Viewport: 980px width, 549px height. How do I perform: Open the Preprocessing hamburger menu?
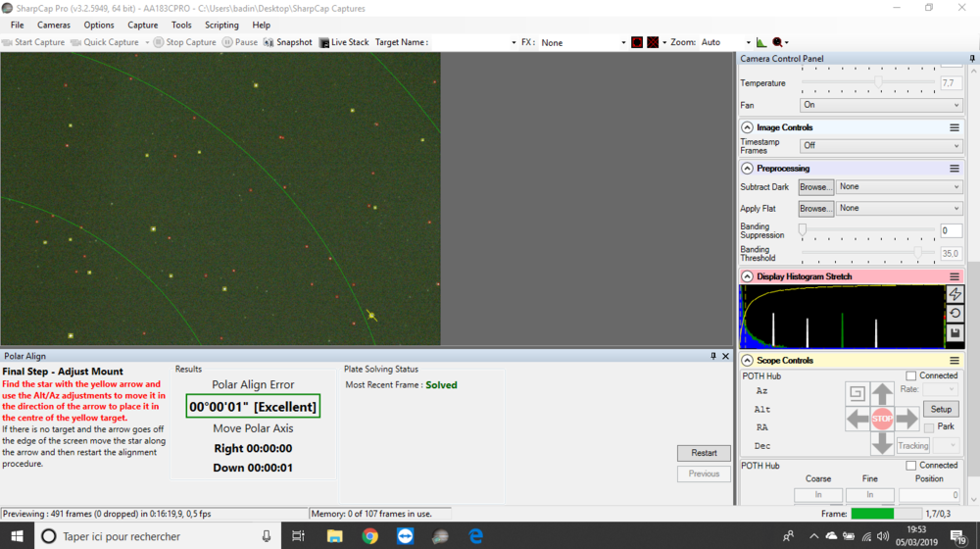coord(955,169)
